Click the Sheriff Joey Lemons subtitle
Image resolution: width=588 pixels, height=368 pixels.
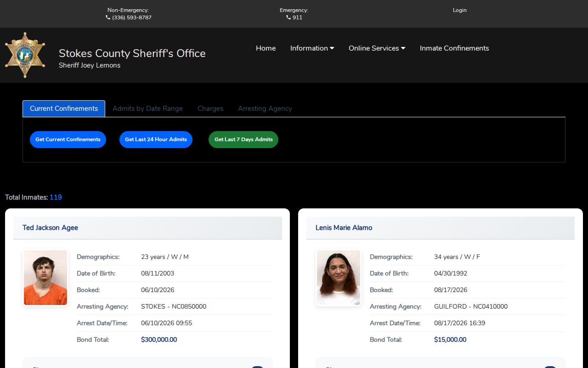pyautogui.click(x=90, y=65)
